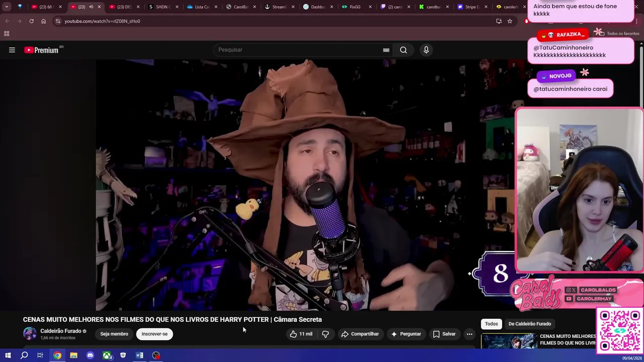The image size is (644, 362).
Task: Reload the page with refresh icon
Action: [x=31, y=21]
